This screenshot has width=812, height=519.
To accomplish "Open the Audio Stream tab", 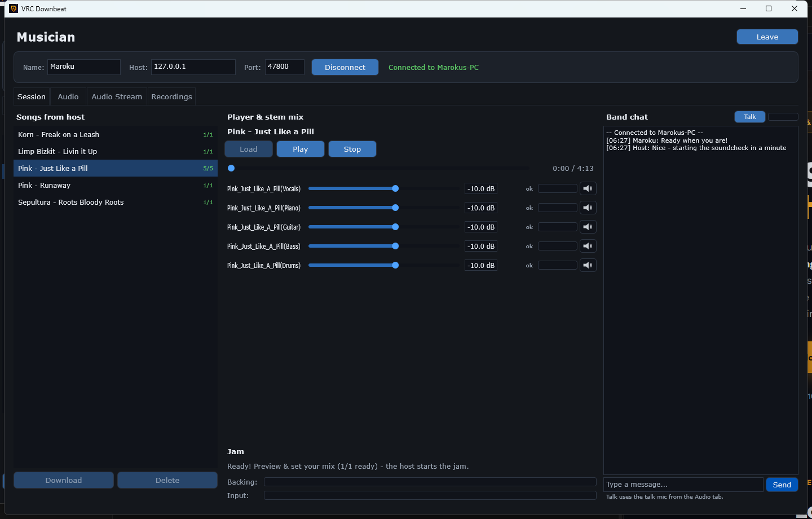I will point(117,96).
